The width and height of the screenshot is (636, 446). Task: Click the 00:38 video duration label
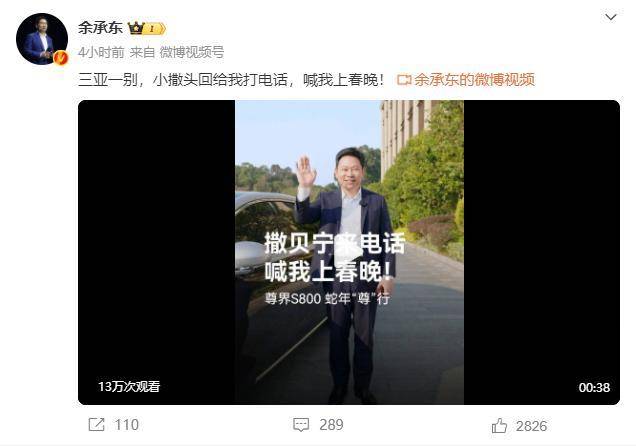594,388
